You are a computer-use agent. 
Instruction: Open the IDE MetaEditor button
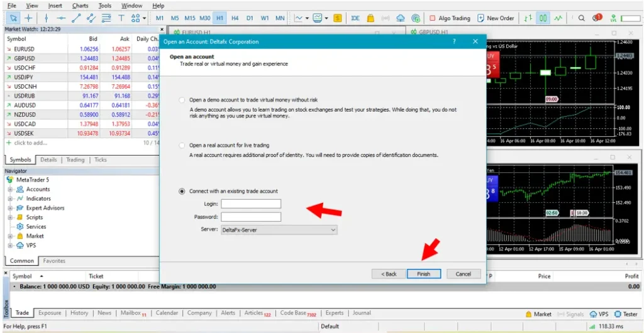click(355, 18)
